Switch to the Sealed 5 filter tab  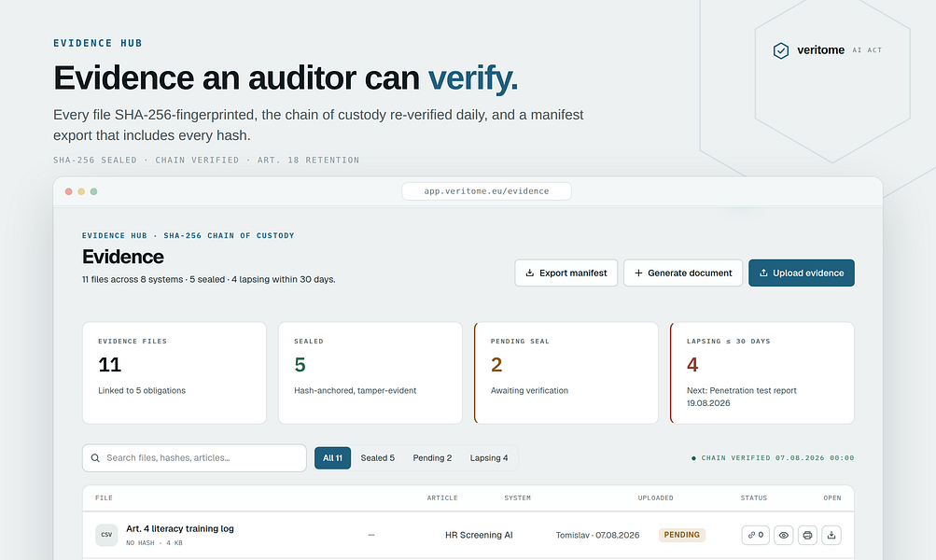click(x=377, y=458)
